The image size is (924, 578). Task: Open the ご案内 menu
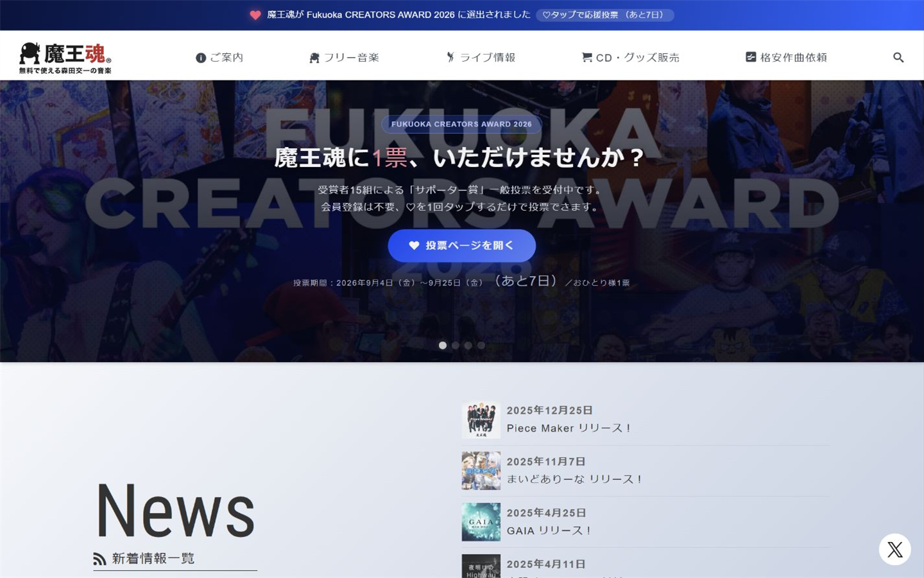coord(219,58)
